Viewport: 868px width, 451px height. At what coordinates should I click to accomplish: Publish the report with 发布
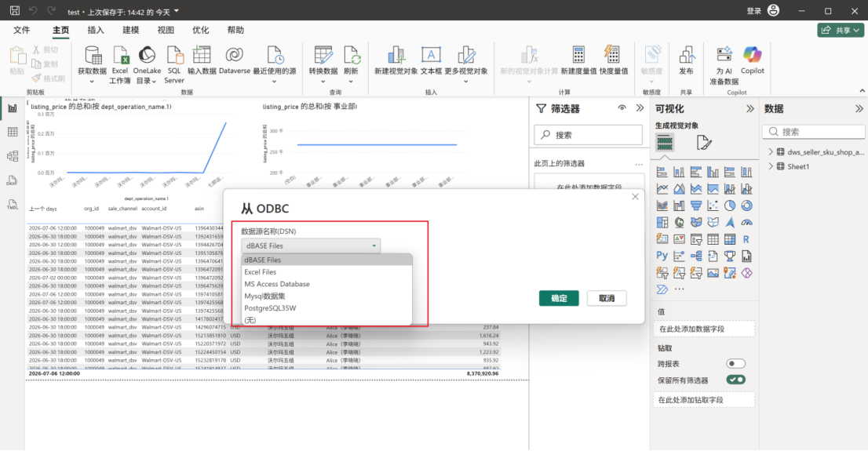686,60
